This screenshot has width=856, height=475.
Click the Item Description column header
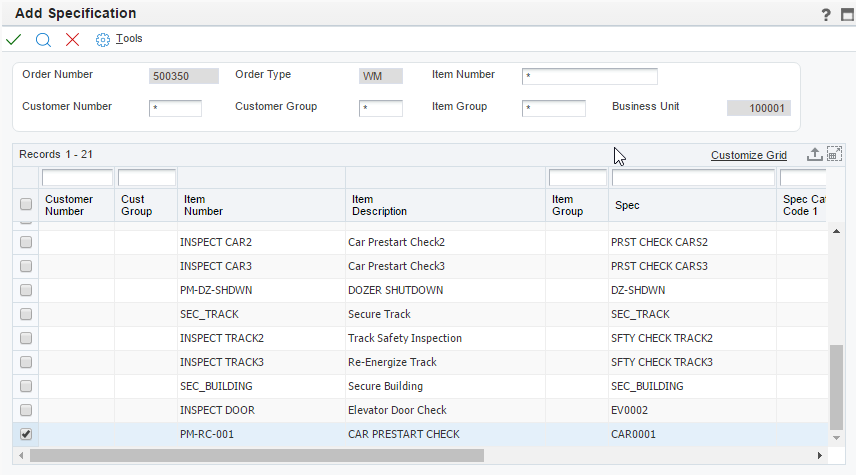(x=379, y=205)
